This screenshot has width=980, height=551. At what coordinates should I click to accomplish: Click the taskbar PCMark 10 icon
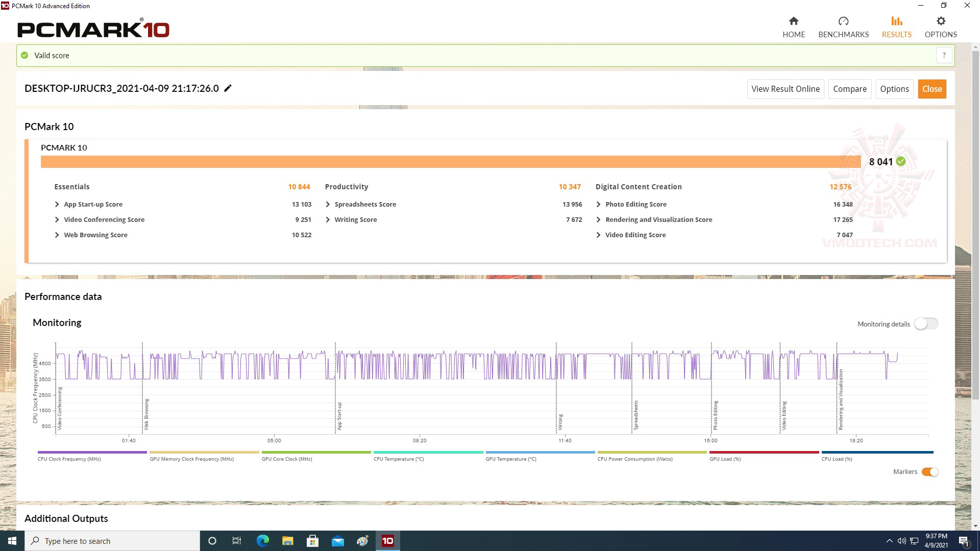(x=388, y=540)
